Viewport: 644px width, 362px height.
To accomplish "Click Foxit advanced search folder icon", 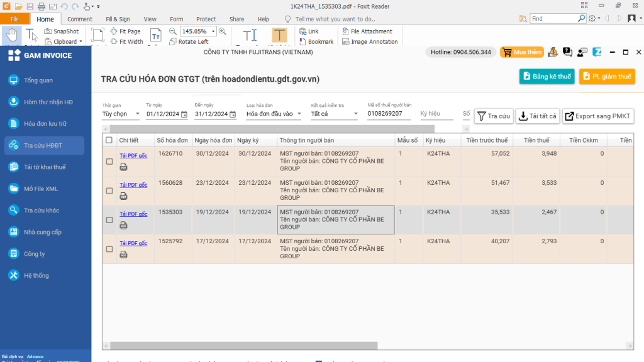I will (x=523, y=18).
